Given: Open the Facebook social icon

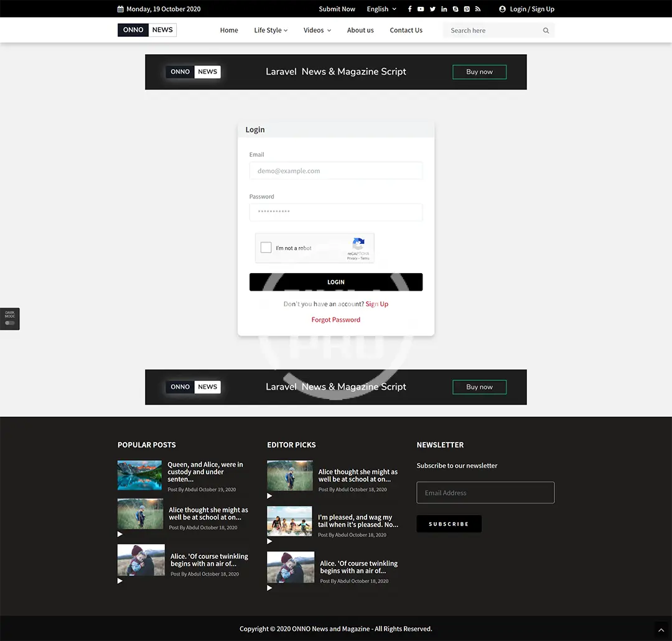Looking at the screenshot, I should pyautogui.click(x=409, y=9).
